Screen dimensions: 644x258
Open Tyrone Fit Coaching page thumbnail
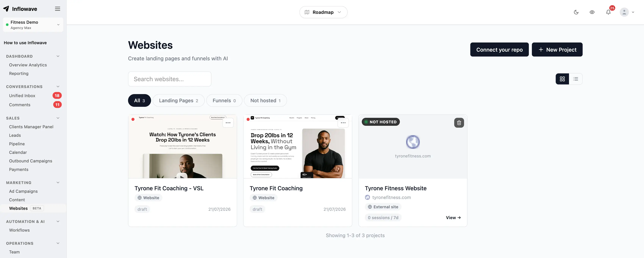tap(298, 146)
